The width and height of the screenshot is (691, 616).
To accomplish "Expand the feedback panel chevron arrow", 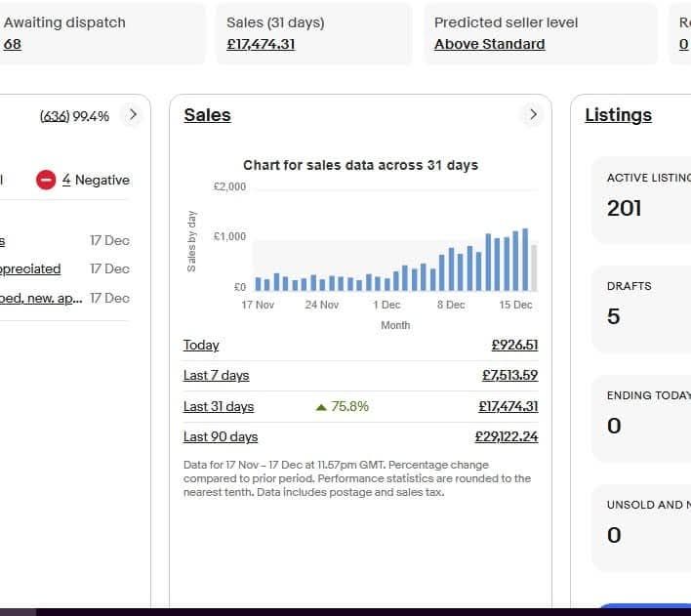I will coord(133,114).
